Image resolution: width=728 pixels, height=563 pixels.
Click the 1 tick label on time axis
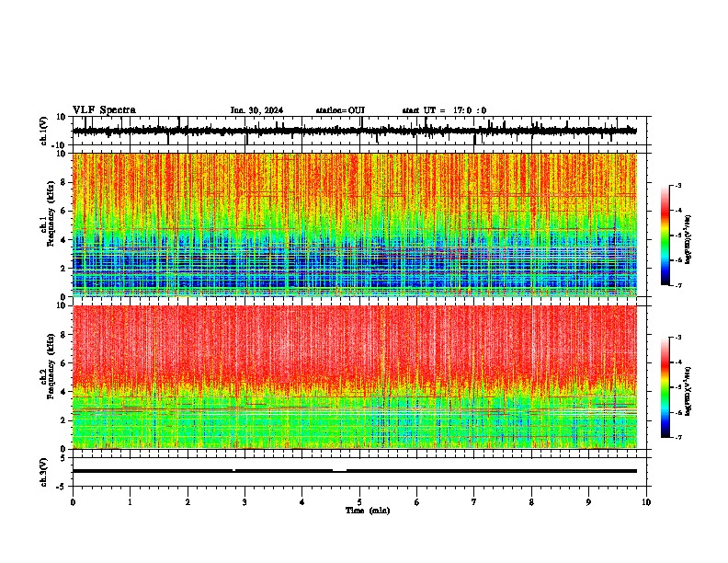(130, 502)
